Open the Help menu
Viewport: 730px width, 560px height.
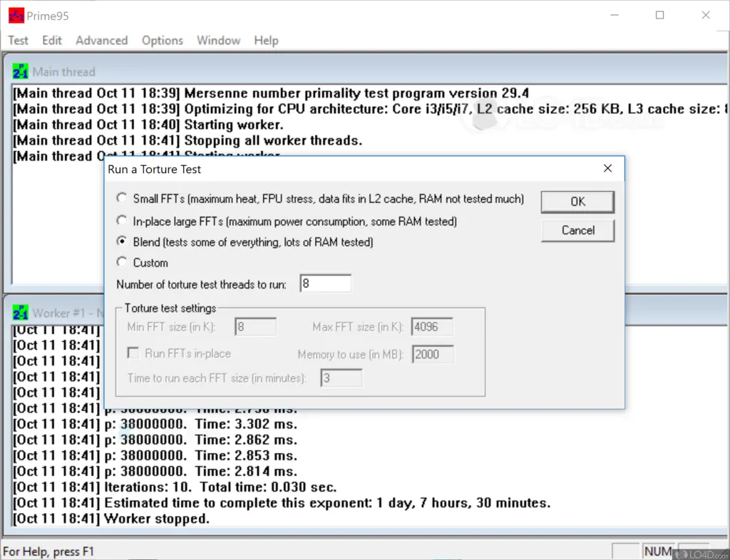(x=266, y=41)
